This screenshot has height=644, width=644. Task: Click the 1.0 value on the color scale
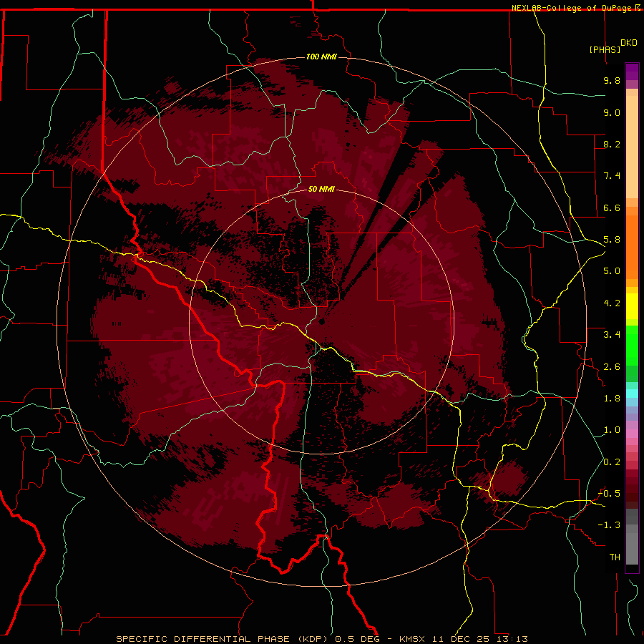pyautogui.click(x=612, y=430)
